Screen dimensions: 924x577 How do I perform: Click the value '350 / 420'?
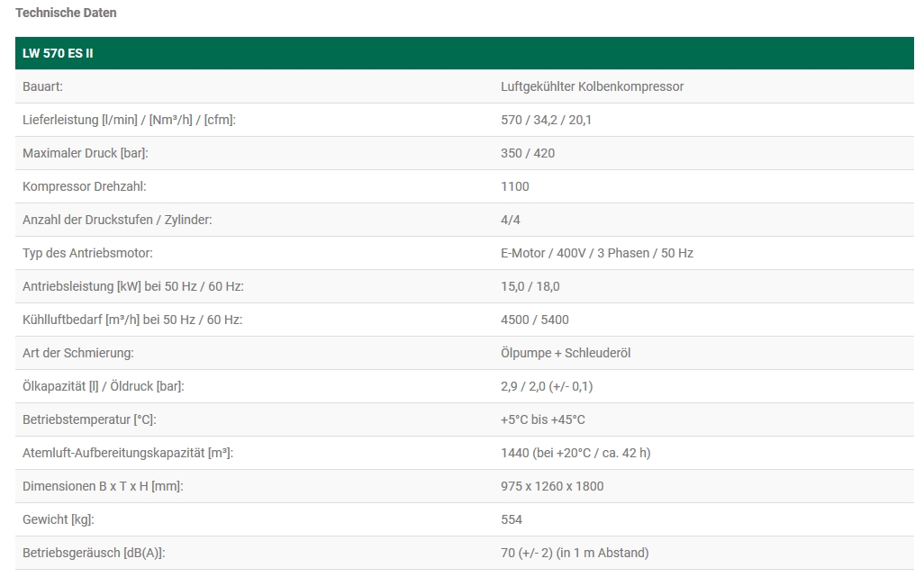click(528, 153)
